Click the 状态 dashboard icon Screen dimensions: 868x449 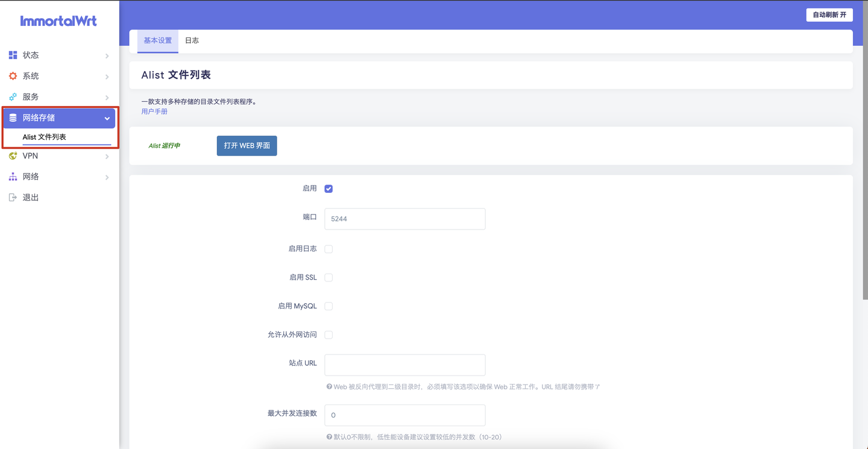(13, 55)
